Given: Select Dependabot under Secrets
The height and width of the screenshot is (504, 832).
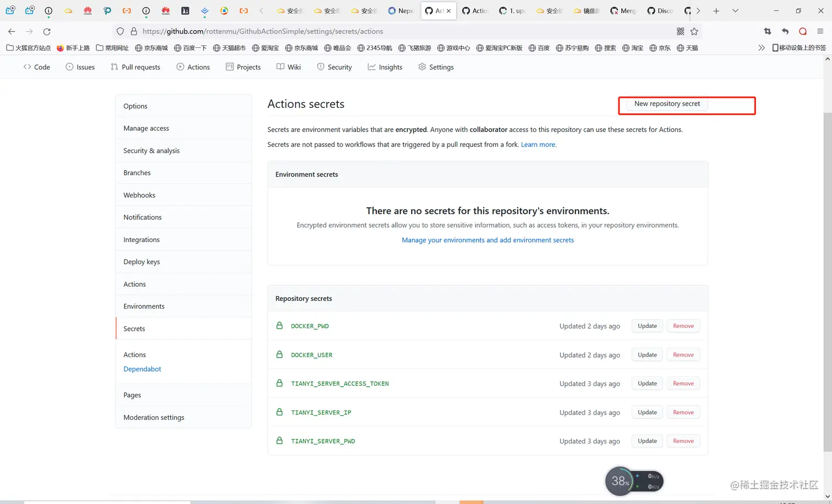Looking at the screenshot, I should pyautogui.click(x=142, y=369).
